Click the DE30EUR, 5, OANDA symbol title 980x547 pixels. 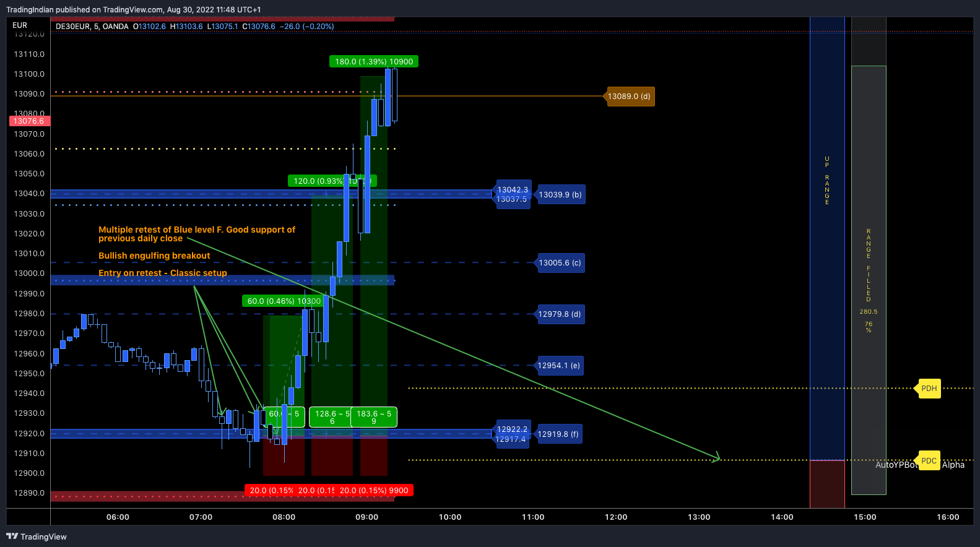click(x=92, y=27)
